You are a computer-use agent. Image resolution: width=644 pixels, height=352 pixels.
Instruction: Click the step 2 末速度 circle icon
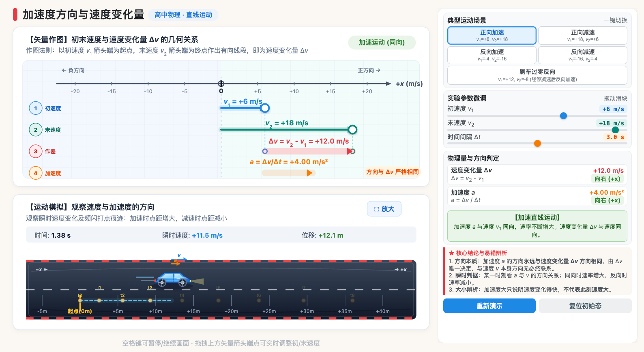coord(36,130)
